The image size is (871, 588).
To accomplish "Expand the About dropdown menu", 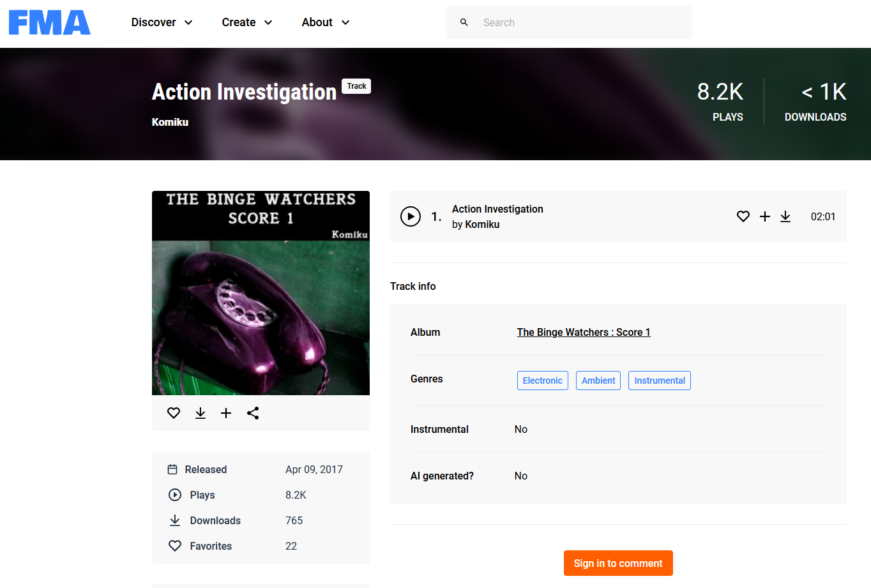I will [326, 22].
